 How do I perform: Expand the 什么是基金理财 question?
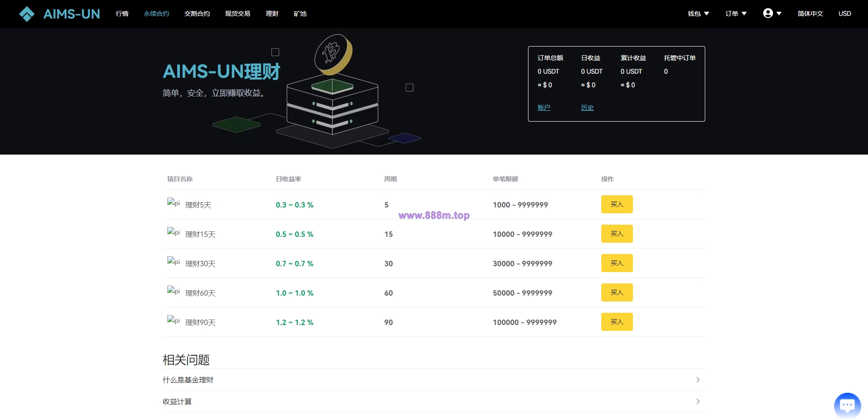[x=434, y=380]
